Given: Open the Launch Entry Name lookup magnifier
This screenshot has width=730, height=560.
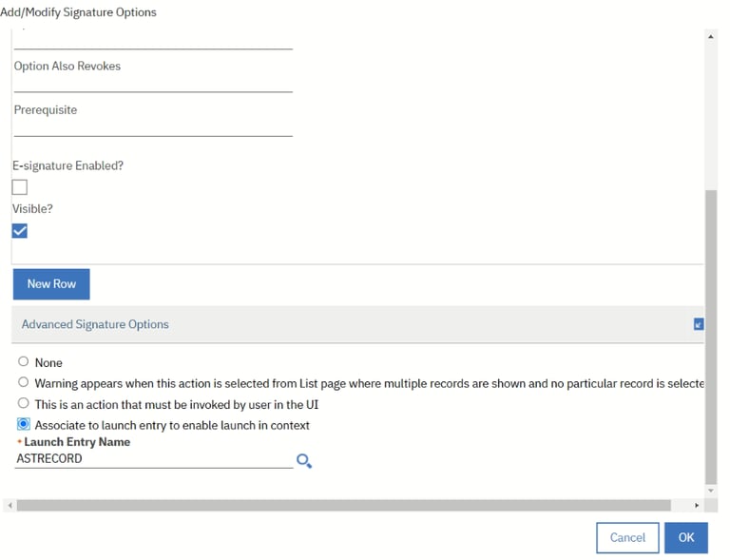Looking at the screenshot, I should pyautogui.click(x=304, y=461).
